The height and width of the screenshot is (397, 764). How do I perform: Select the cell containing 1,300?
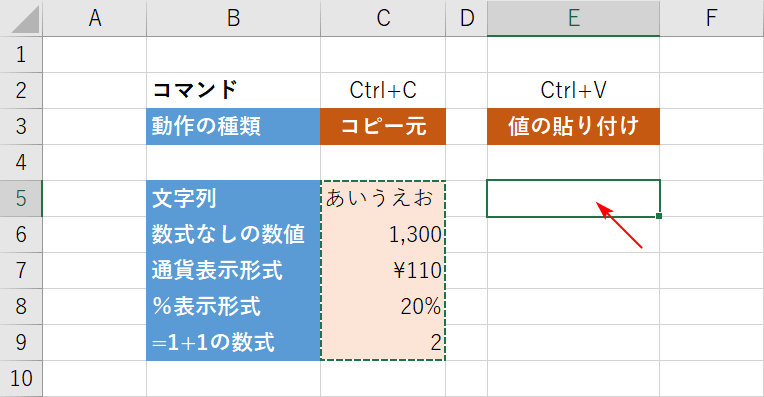point(383,235)
